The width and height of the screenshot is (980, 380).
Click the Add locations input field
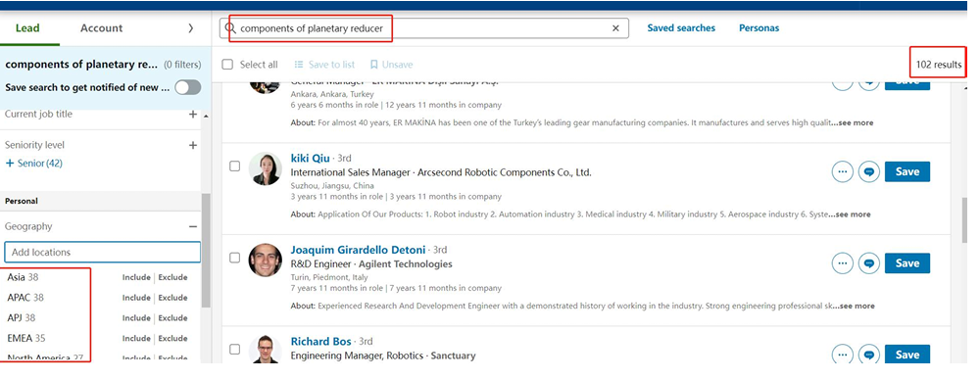point(103,253)
